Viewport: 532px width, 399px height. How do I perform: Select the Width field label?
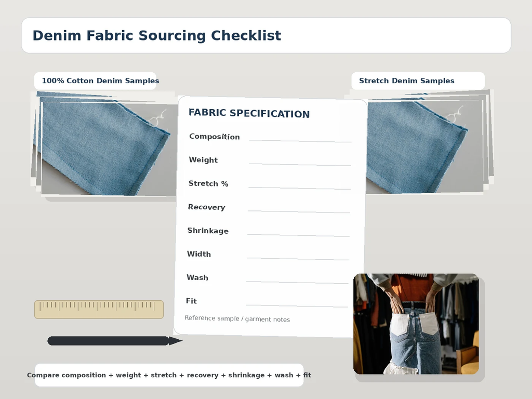coord(199,254)
